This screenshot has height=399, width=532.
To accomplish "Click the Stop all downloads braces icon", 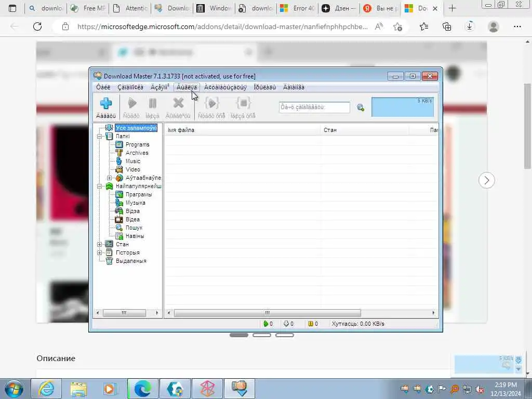I will click(243, 103).
